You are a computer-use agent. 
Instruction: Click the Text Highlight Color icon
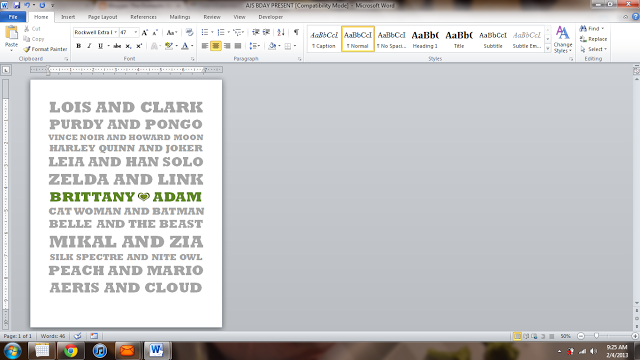tap(169, 46)
